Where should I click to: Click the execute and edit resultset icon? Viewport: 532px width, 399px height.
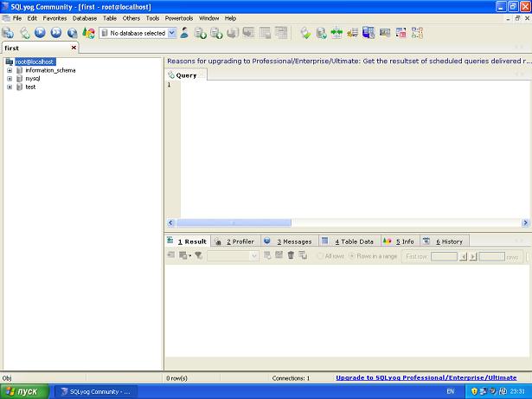click(73, 33)
